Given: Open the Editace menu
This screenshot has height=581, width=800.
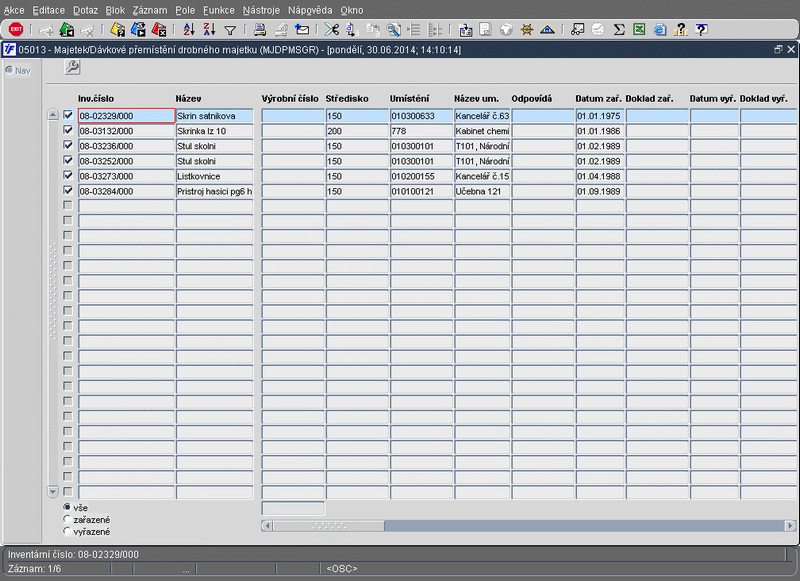Looking at the screenshot, I should pos(48,10).
